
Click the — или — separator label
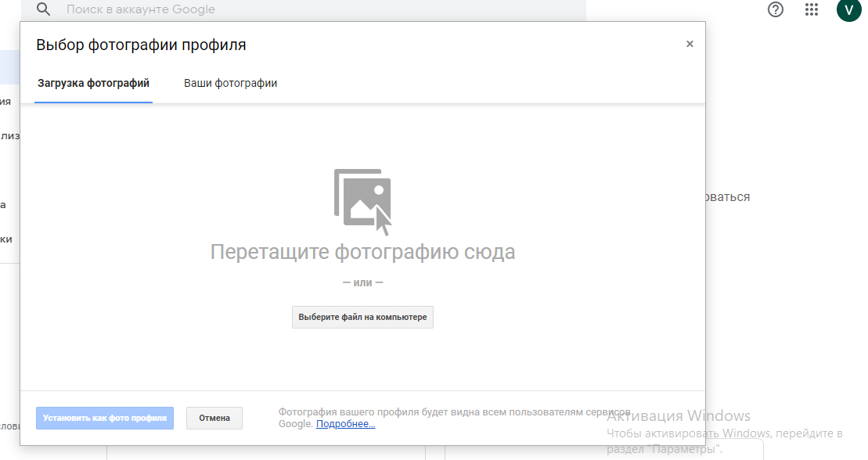[362, 282]
